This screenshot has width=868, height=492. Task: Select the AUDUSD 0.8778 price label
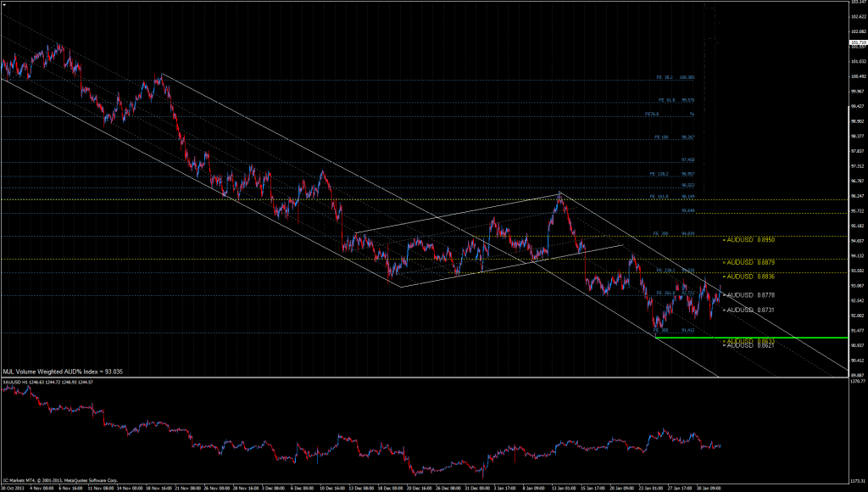coord(751,295)
